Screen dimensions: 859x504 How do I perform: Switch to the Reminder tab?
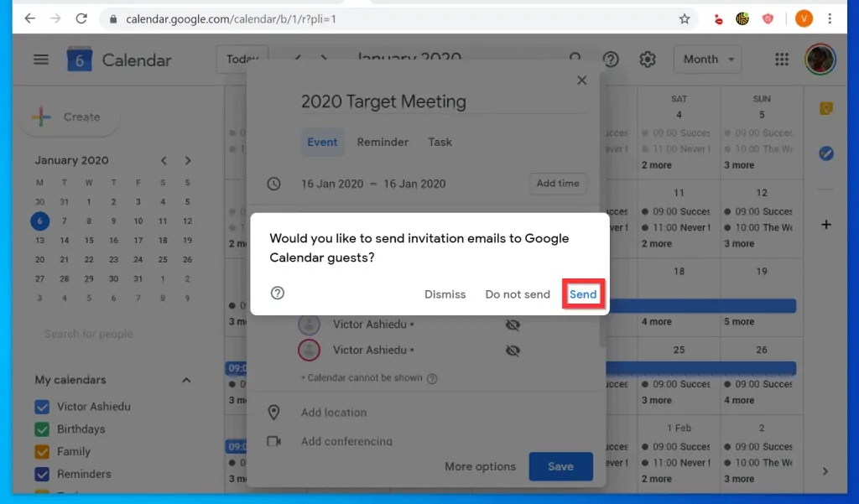[x=383, y=142]
